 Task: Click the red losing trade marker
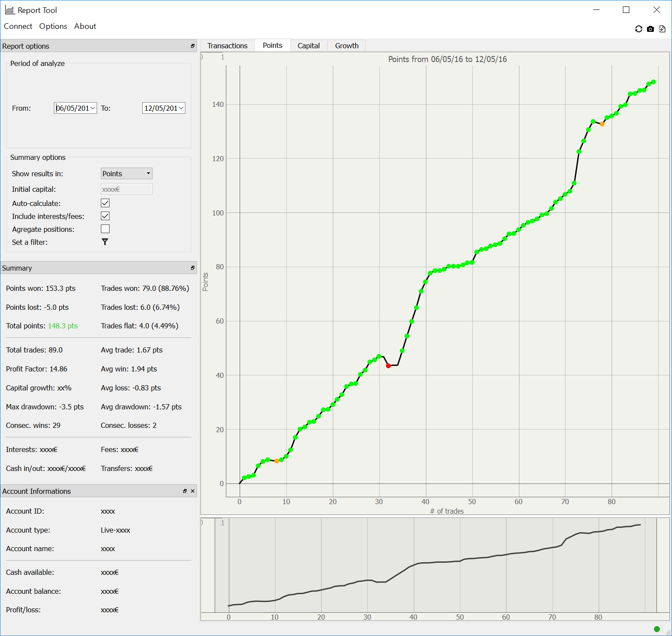pyautogui.click(x=388, y=366)
